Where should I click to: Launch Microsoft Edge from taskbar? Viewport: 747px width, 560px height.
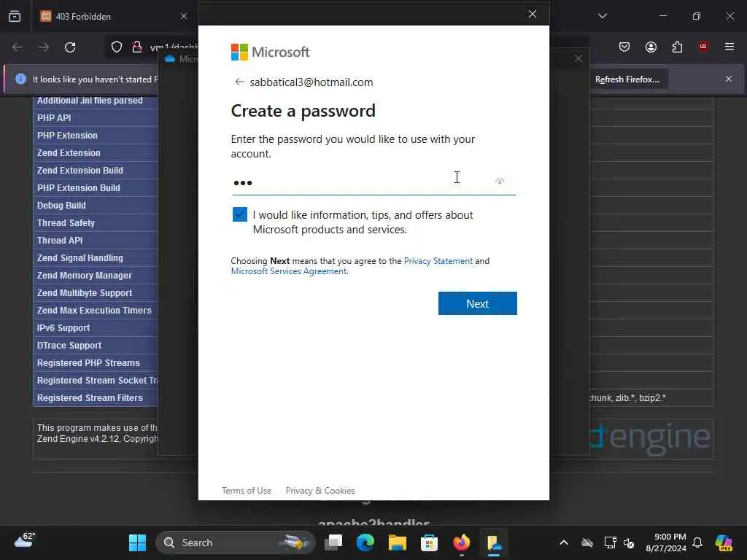[x=365, y=542]
